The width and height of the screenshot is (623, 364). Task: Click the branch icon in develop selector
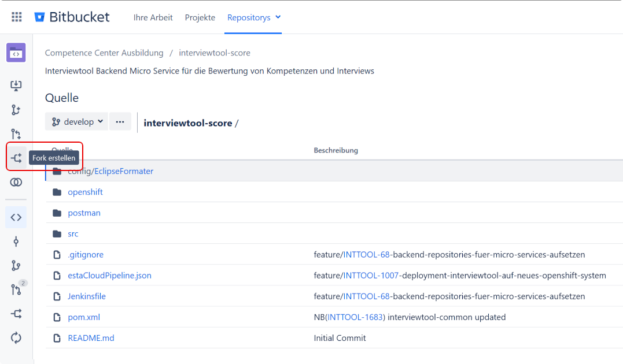click(56, 122)
